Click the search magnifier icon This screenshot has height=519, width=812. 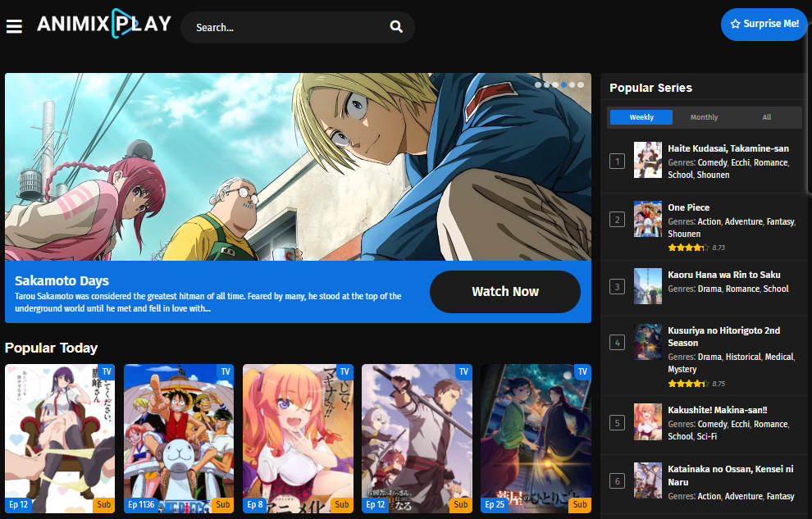[396, 27]
